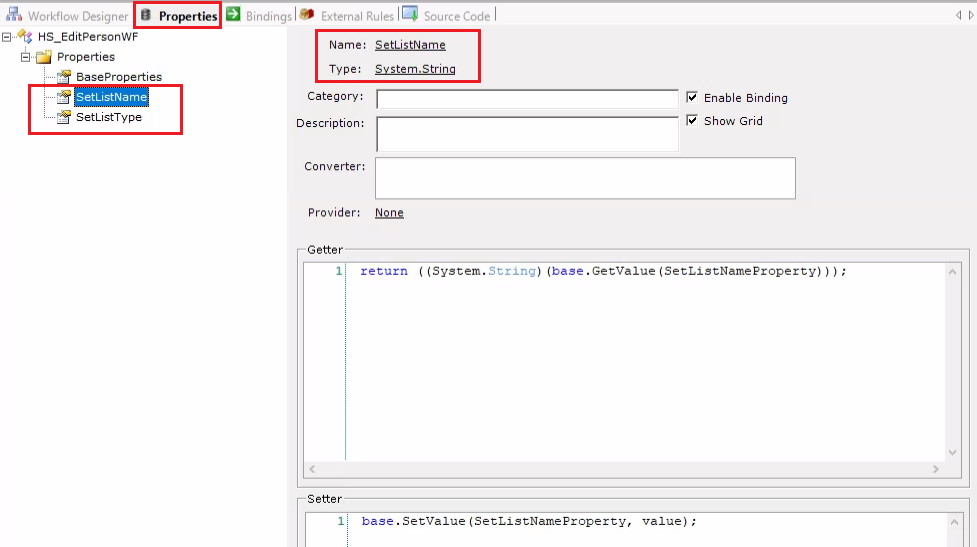977x547 pixels.
Task: Click the System.String type link
Action: (415, 69)
